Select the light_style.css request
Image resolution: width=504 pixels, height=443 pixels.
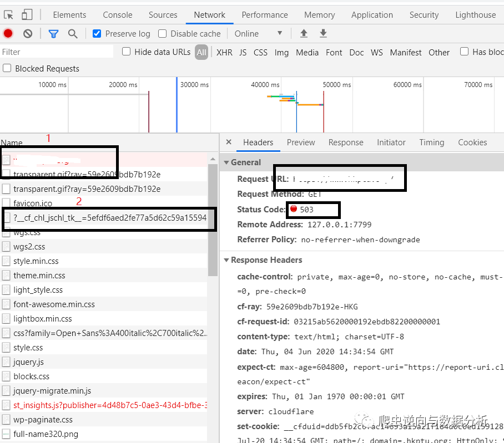click(x=103, y=290)
